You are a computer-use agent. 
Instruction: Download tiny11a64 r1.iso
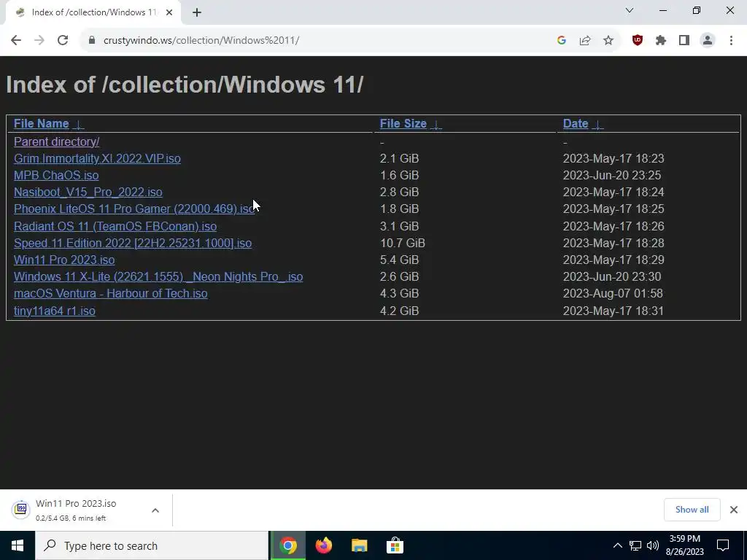[54, 311]
